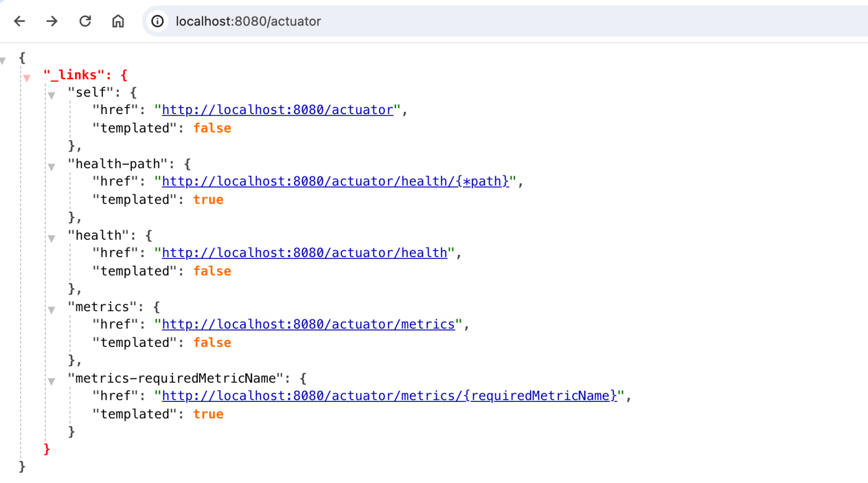Open the health {*path} templated link

pyautogui.click(x=335, y=181)
